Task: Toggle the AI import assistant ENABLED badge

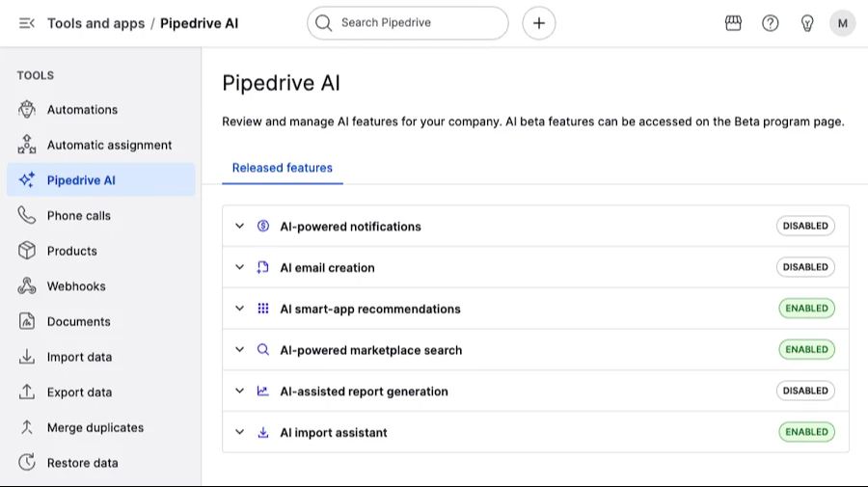Action: (806, 432)
